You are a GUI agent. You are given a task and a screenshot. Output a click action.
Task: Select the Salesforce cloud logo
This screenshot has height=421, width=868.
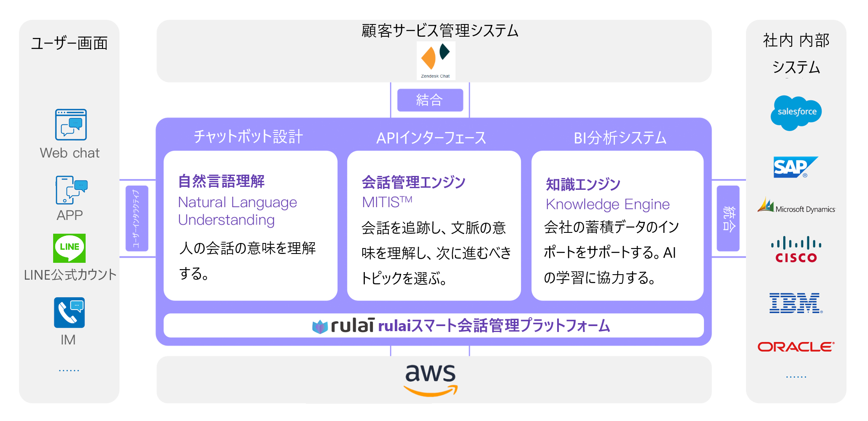pos(796,113)
